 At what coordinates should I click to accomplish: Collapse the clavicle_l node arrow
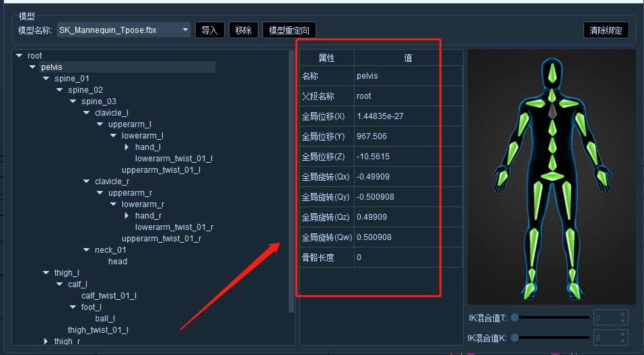[x=87, y=113]
